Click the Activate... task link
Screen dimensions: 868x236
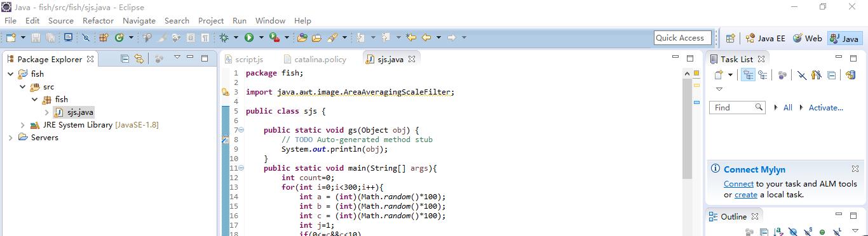pos(825,107)
